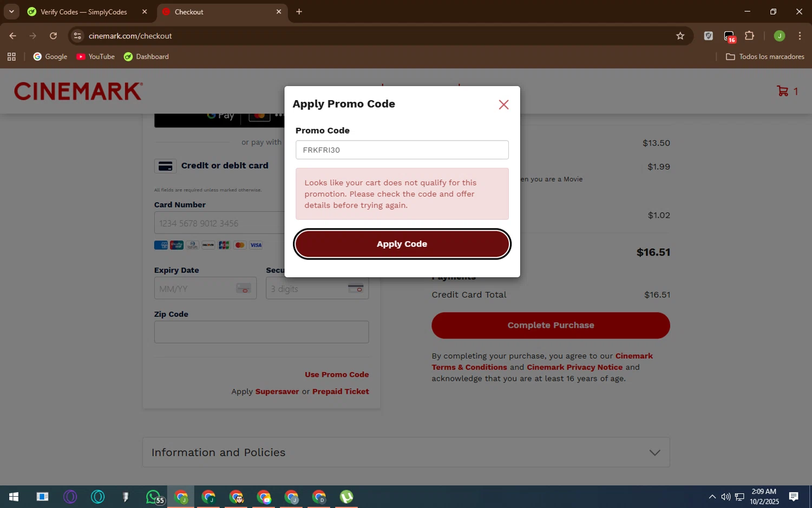Open the volume control
This screenshot has width=812, height=508.
pos(725,497)
